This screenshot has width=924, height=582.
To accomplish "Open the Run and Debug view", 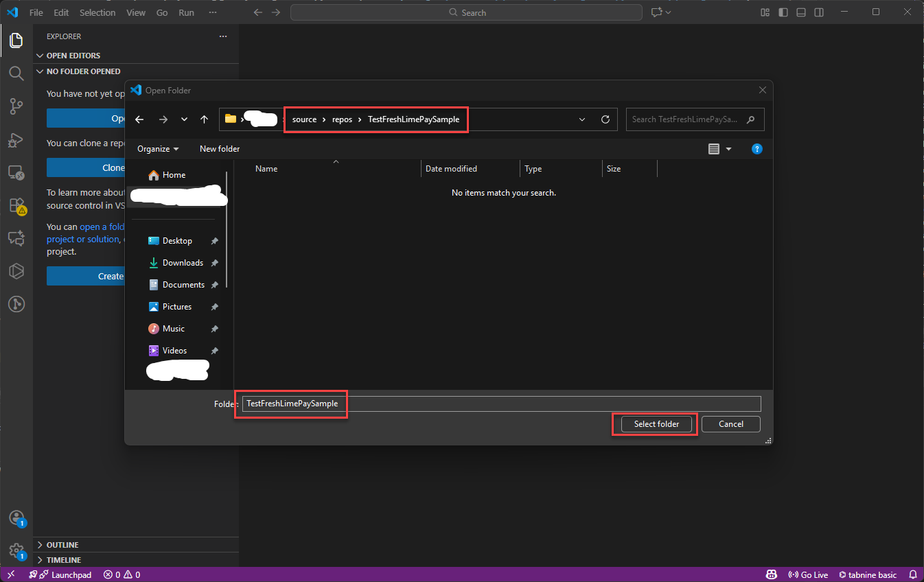I will pyautogui.click(x=16, y=139).
